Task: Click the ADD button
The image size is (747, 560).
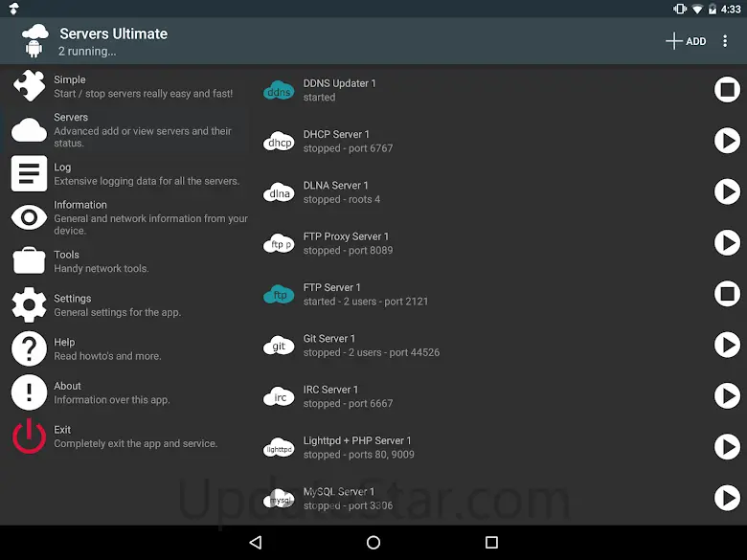Action: (686, 41)
